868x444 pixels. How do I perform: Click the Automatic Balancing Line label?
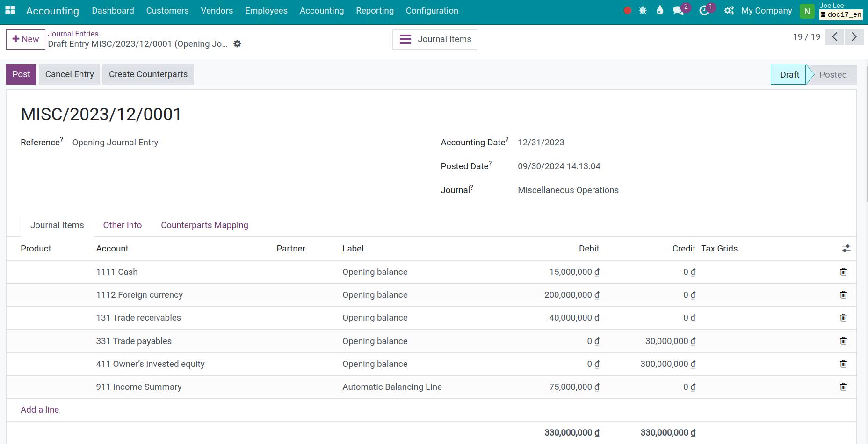coord(392,387)
